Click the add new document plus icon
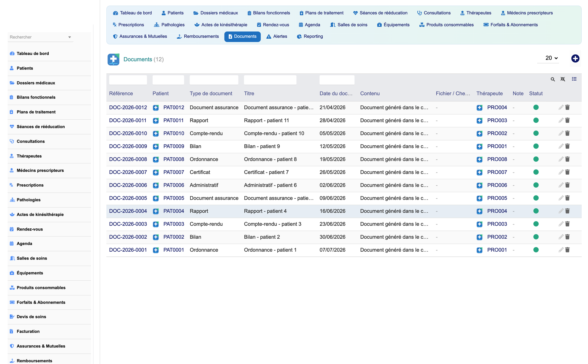This screenshot has width=588, height=364. [x=575, y=58]
